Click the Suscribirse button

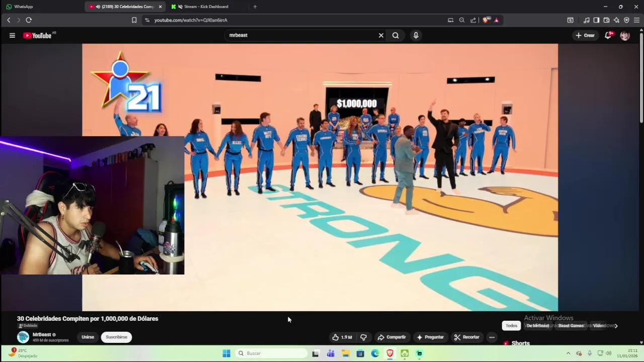(x=116, y=337)
